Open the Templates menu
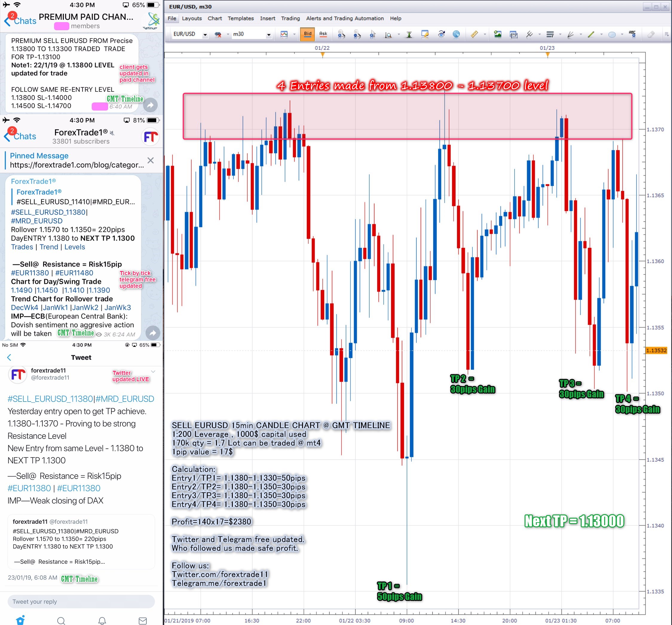Screen dimensions: 672x625 [x=241, y=18]
